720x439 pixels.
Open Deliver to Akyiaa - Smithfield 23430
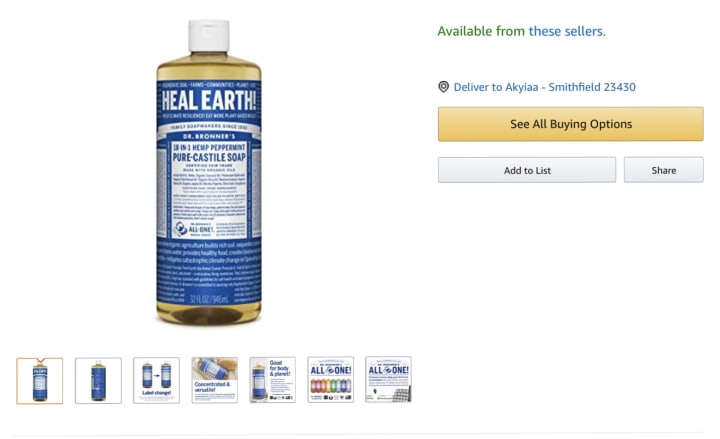point(545,87)
